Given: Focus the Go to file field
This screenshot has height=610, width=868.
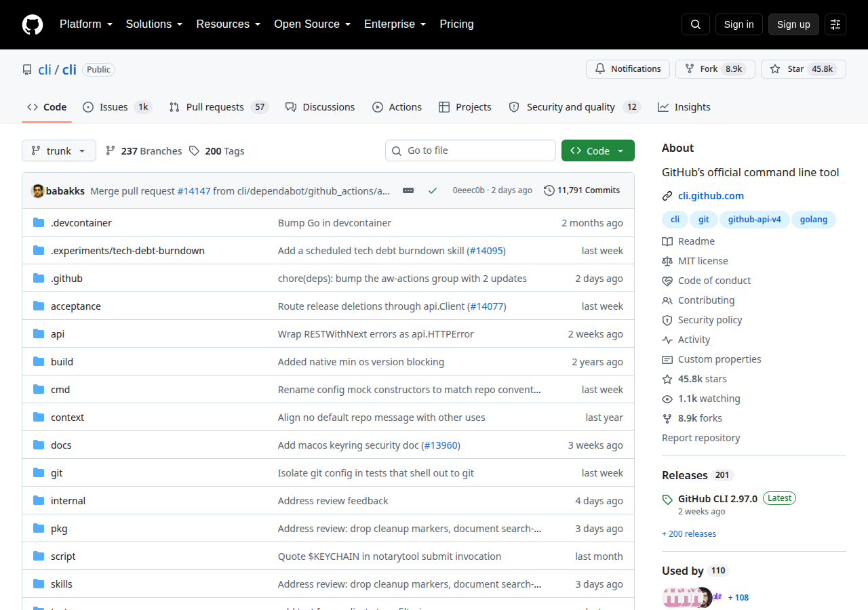Looking at the screenshot, I should tap(471, 150).
